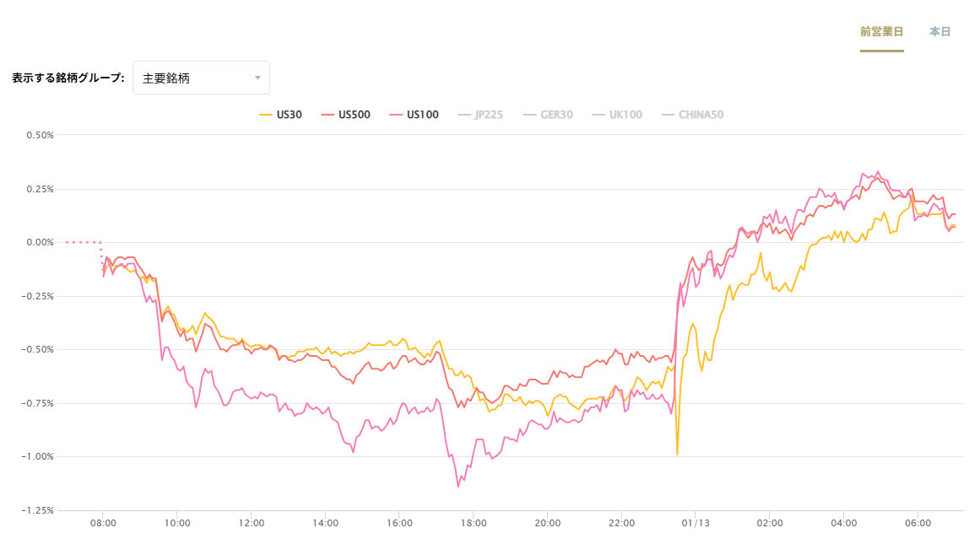Open the 主要銘柄 group dropdown

click(x=201, y=78)
